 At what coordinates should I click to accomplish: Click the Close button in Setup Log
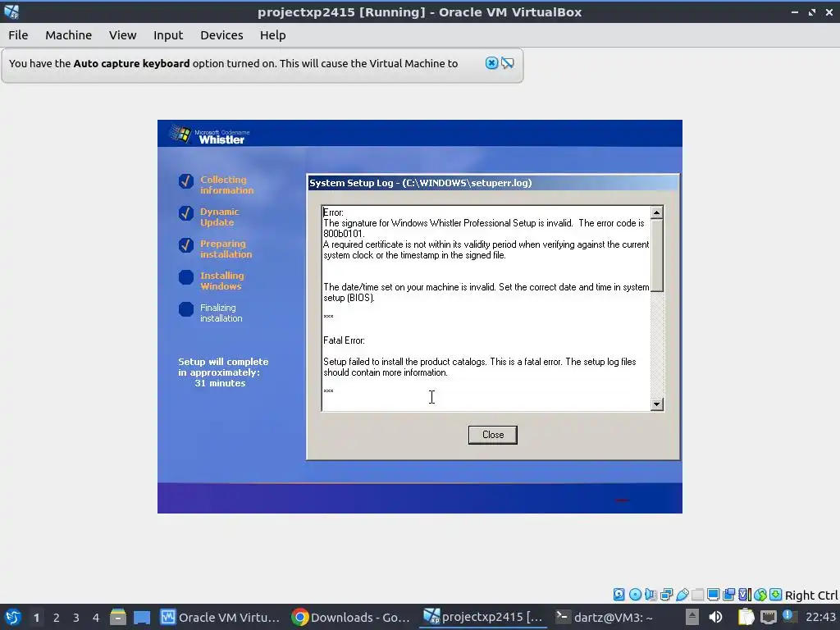(x=493, y=435)
